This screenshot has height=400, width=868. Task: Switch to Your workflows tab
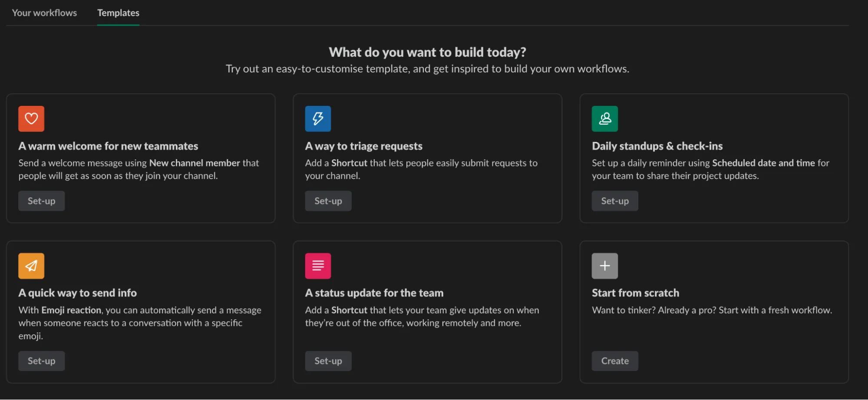(44, 13)
